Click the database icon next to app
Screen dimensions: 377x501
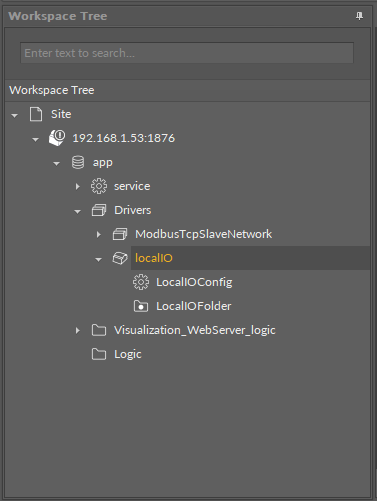tap(78, 162)
